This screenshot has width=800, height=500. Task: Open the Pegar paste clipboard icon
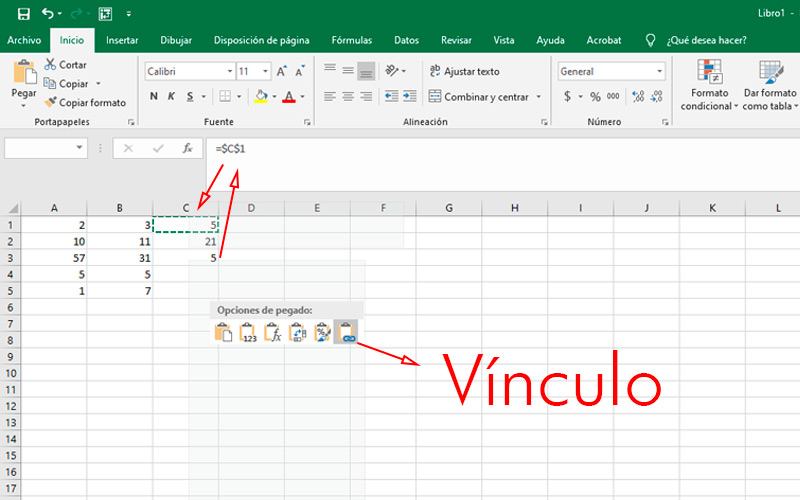(x=24, y=72)
